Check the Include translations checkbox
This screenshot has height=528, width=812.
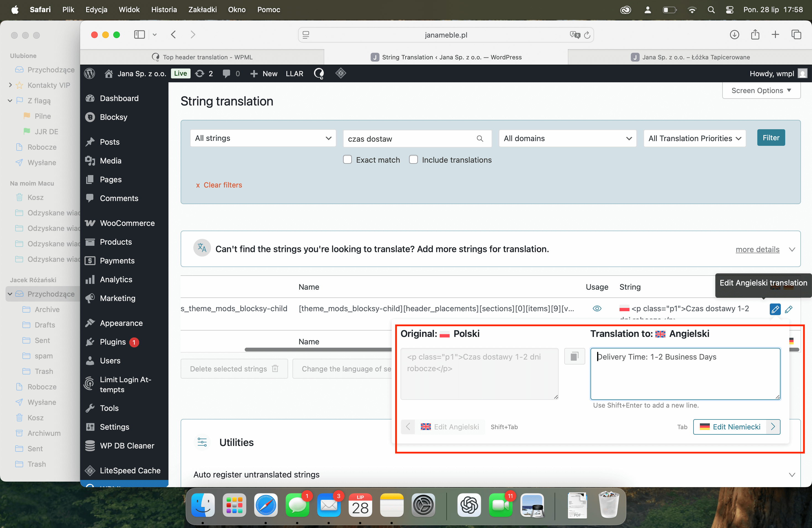pos(413,160)
